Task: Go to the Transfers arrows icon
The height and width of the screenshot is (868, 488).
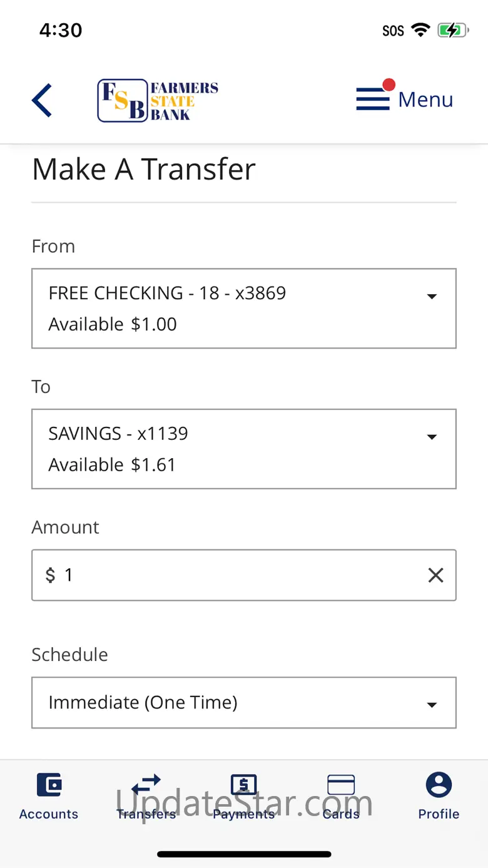Action: pyautogui.click(x=146, y=784)
